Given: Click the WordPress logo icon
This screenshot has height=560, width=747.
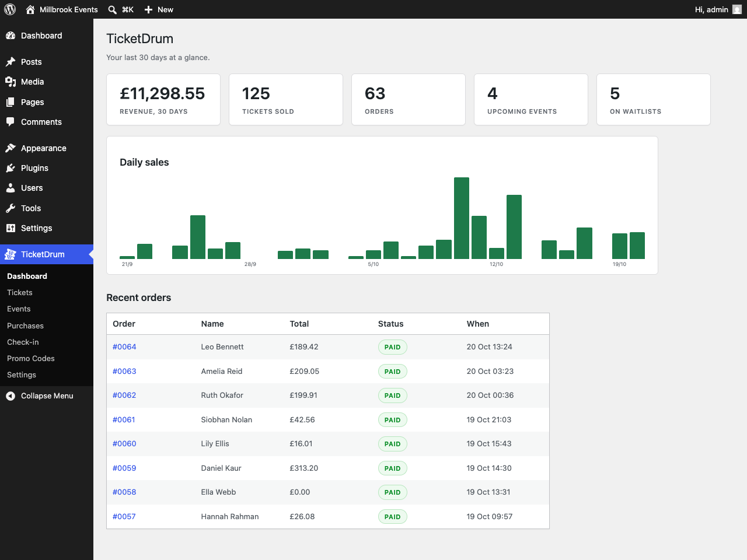Looking at the screenshot, I should point(10,9).
